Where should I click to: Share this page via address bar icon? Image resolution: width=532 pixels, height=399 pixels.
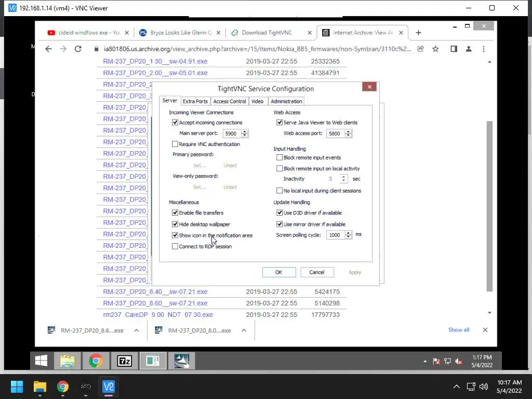click(421, 49)
